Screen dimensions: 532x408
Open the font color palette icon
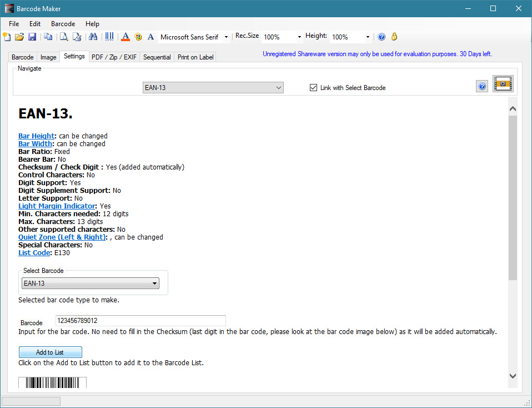(x=138, y=37)
